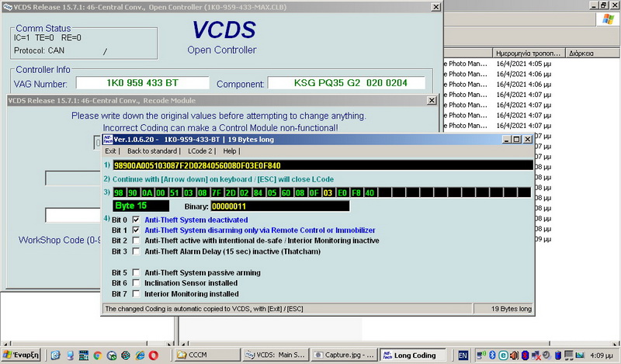Viewport: 621px width, 364px height.
Task: Click the system clock showing 4:09
Action: (601, 355)
